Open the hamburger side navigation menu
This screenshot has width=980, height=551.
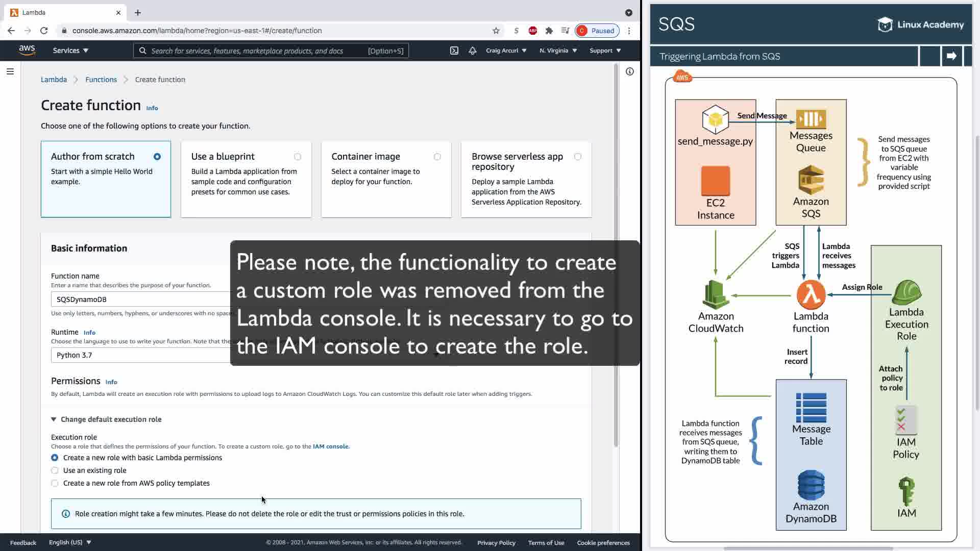(x=10, y=71)
